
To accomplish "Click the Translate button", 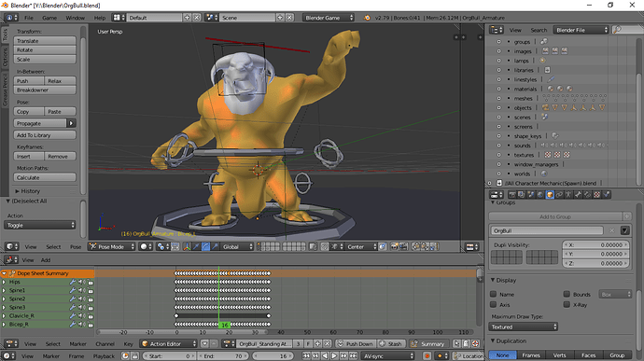I will (x=45, y=41).
